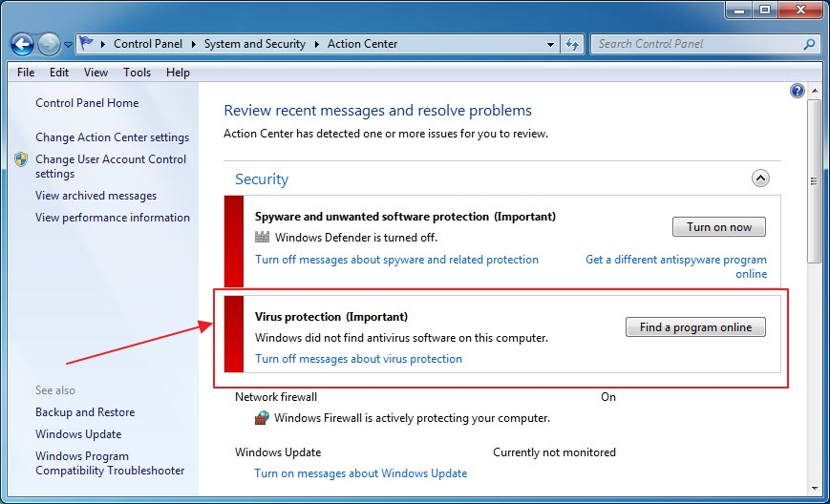This screenshot has width=830, height=504.
Task: Click the Windows Defender castle icon
Action: click(263, 237)
